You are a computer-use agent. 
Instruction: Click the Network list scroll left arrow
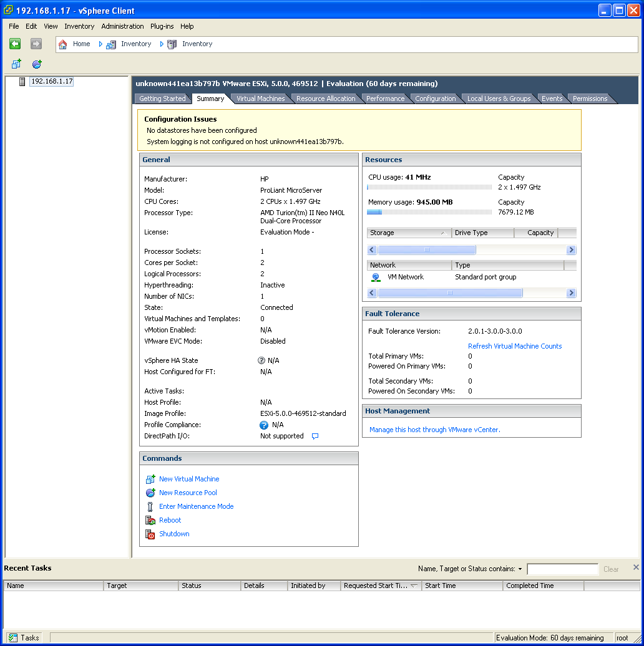(x=372, y=293)
